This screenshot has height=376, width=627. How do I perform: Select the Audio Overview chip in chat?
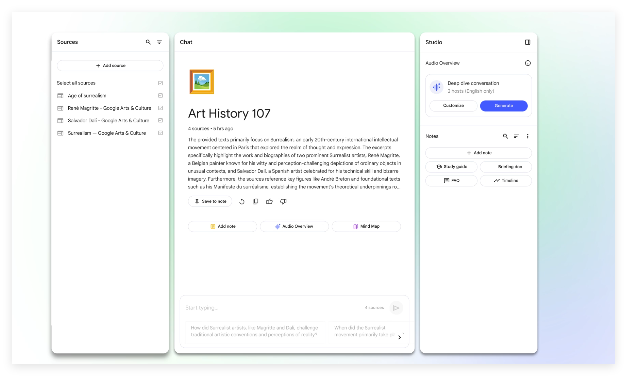(294, 226)
